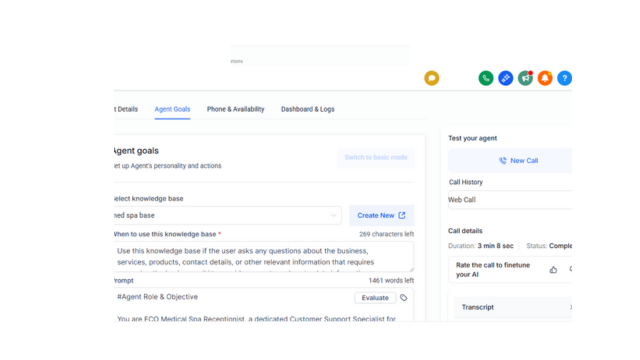Click the 'Call details' heading
This screenshot has width=640, height=360.
point(465,231)
